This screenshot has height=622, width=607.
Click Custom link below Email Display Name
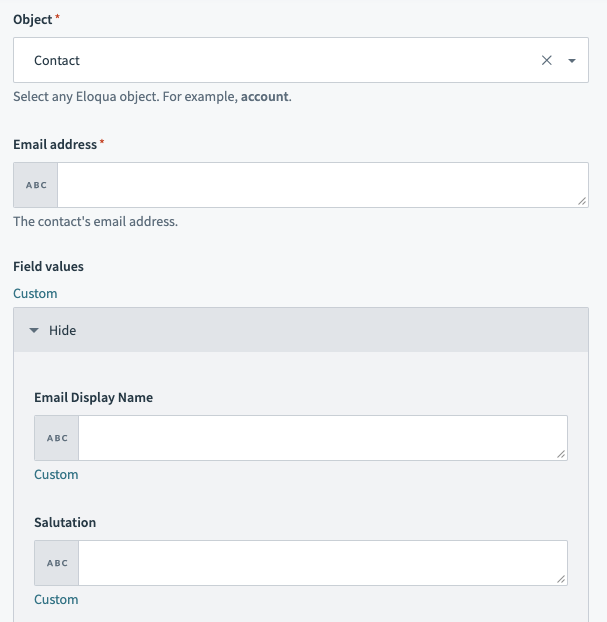(x=56, y=474)
